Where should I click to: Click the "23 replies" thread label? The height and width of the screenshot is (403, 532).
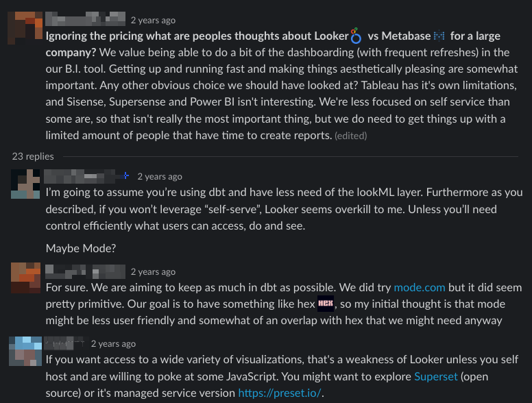tap(32, 156)
